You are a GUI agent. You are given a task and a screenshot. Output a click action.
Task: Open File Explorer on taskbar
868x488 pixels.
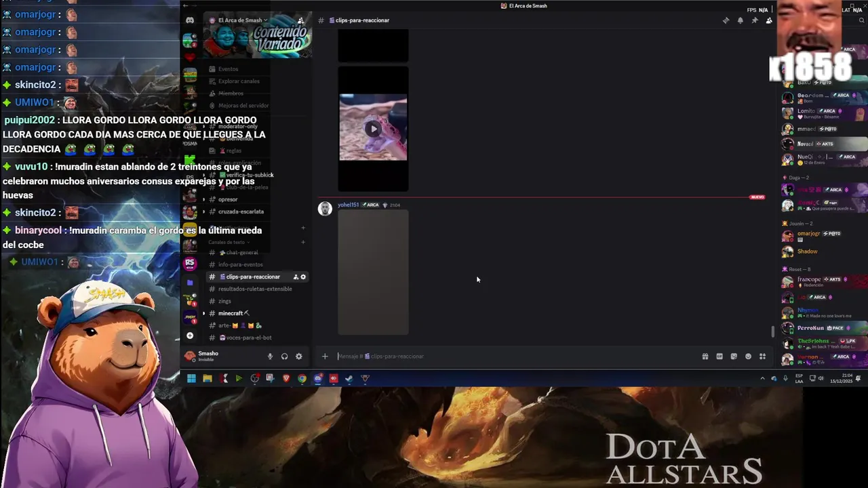208,379
